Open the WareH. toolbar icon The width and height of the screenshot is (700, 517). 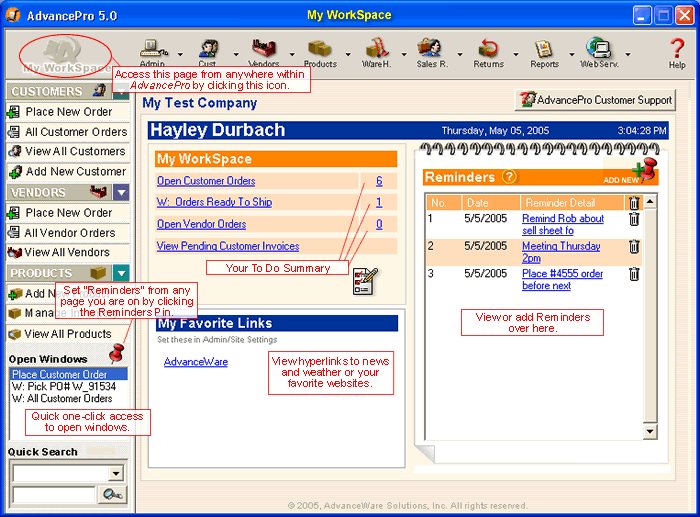coord(376,49)
